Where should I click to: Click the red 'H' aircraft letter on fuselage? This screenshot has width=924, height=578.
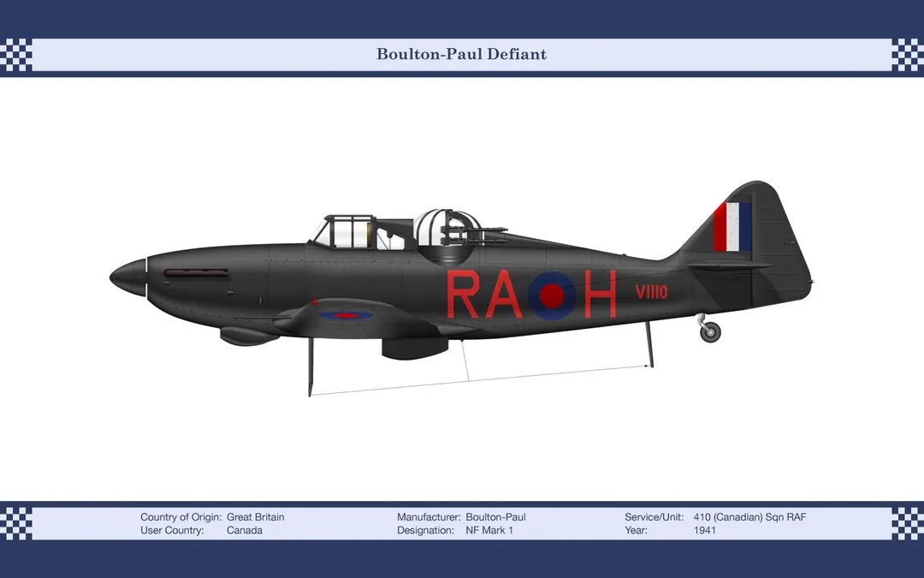600,295
